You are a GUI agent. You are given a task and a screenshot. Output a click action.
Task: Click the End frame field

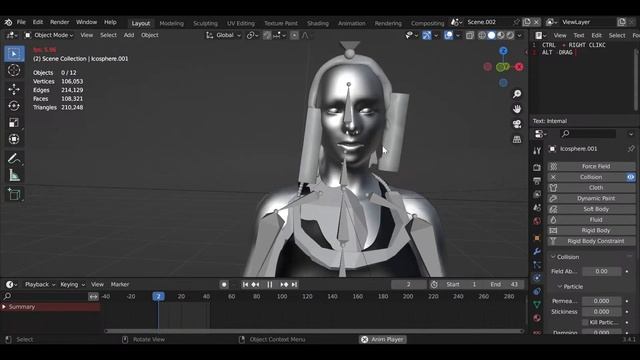click(x=505, y=284)
